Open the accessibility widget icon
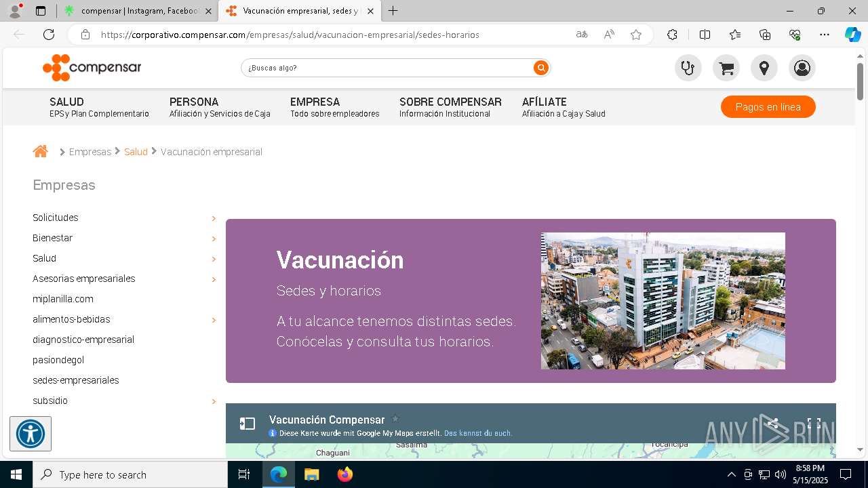 pyautogui.click(x=31, y=434)
